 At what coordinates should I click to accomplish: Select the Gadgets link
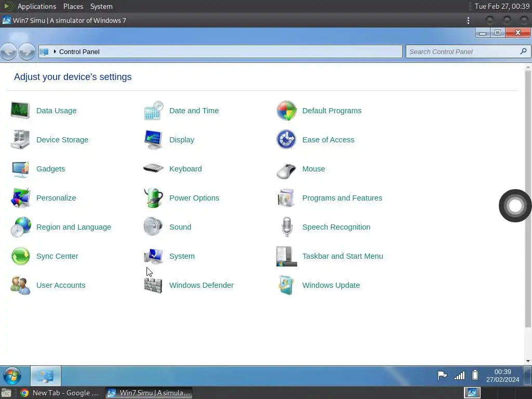[x=50, y=169]
